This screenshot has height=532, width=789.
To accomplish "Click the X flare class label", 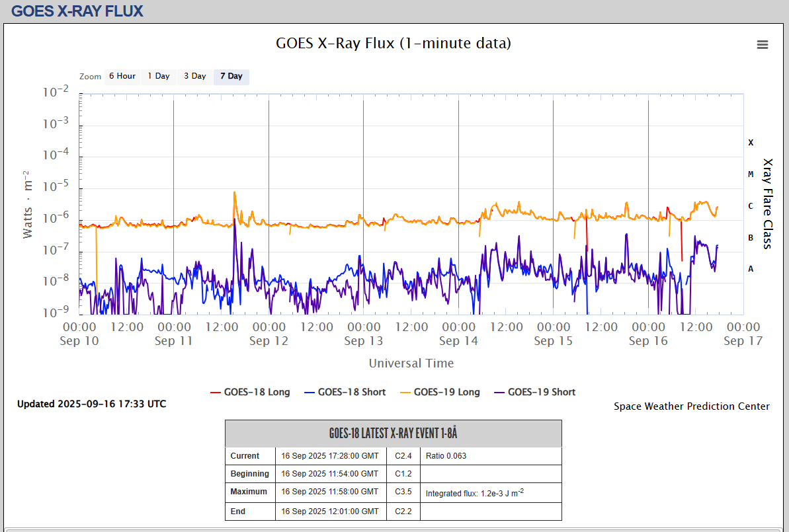I will point(751,143).
